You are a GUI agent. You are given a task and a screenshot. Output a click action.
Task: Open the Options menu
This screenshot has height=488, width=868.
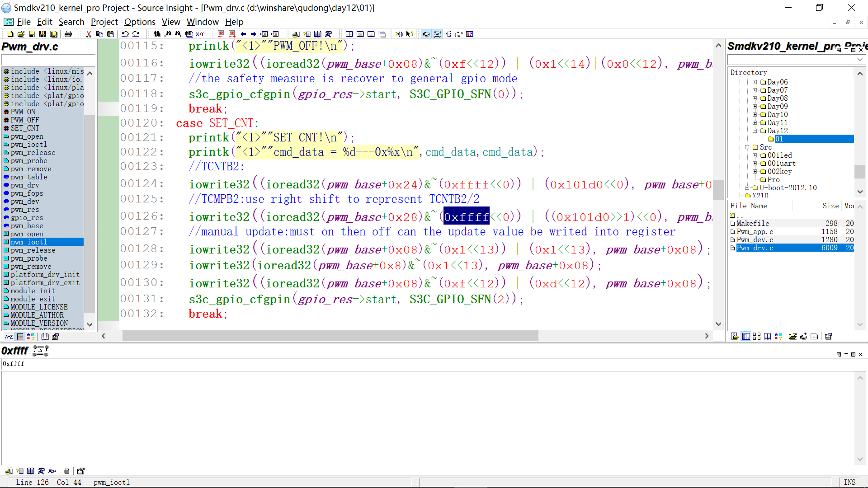click(x=140, y=22)
